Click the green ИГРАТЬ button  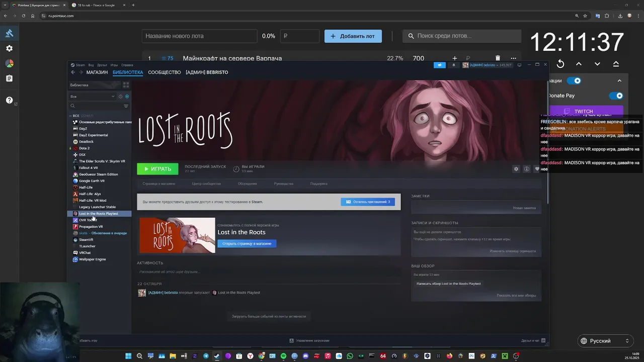[157, 169]
